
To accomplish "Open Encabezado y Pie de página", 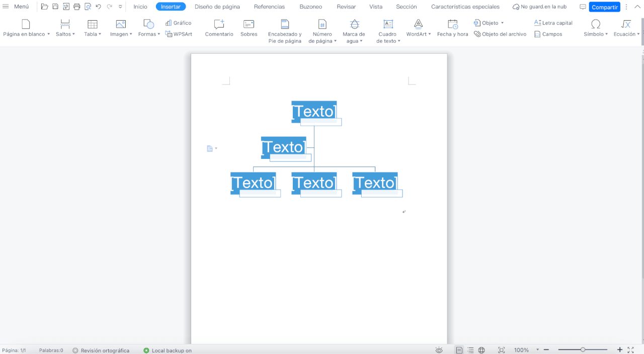I will 285,31.
